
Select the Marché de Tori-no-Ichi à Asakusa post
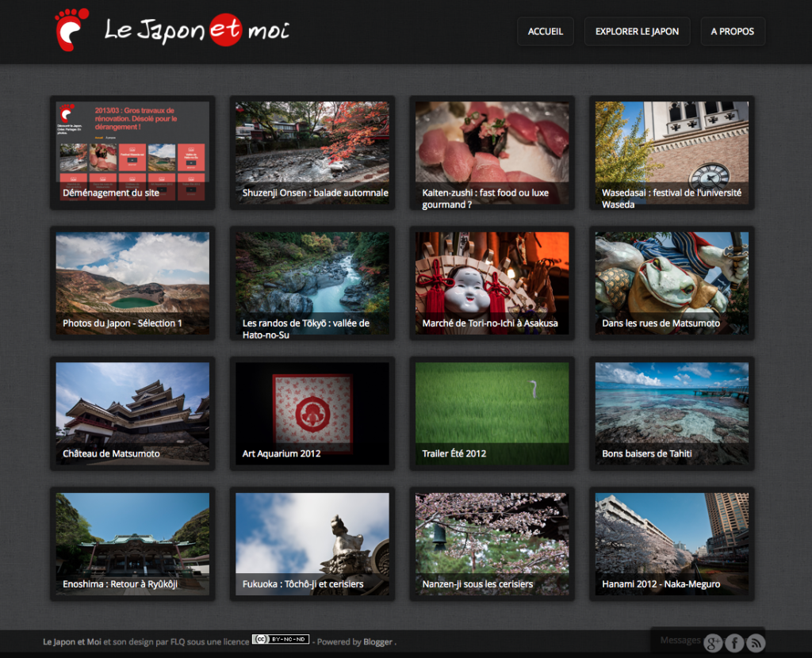492,283
